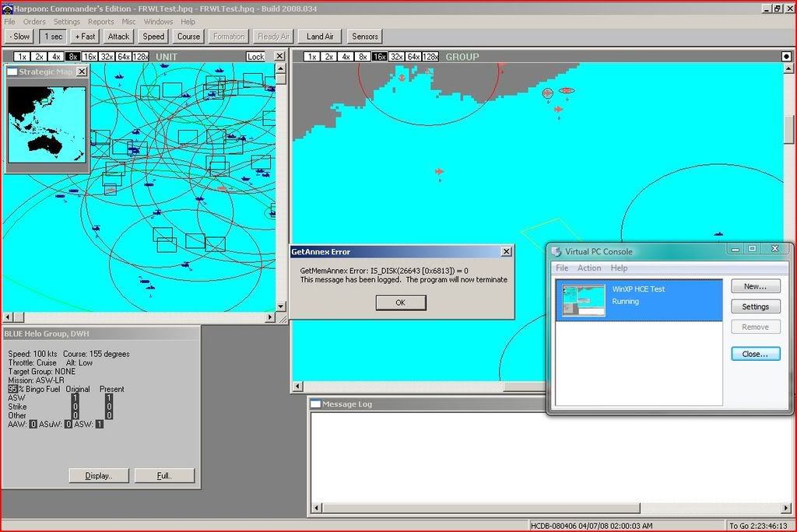Click the Strategic Map world thumbnail

point(47,124)
